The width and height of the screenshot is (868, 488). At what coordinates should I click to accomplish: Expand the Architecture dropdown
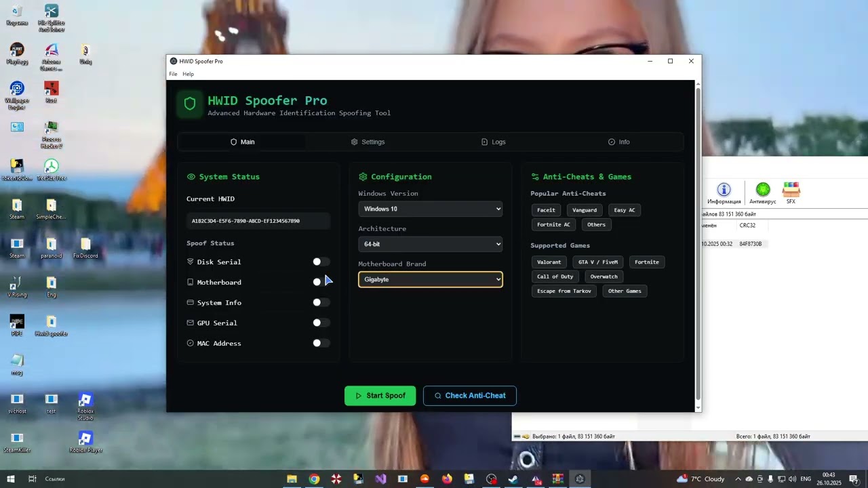(431, 244)
